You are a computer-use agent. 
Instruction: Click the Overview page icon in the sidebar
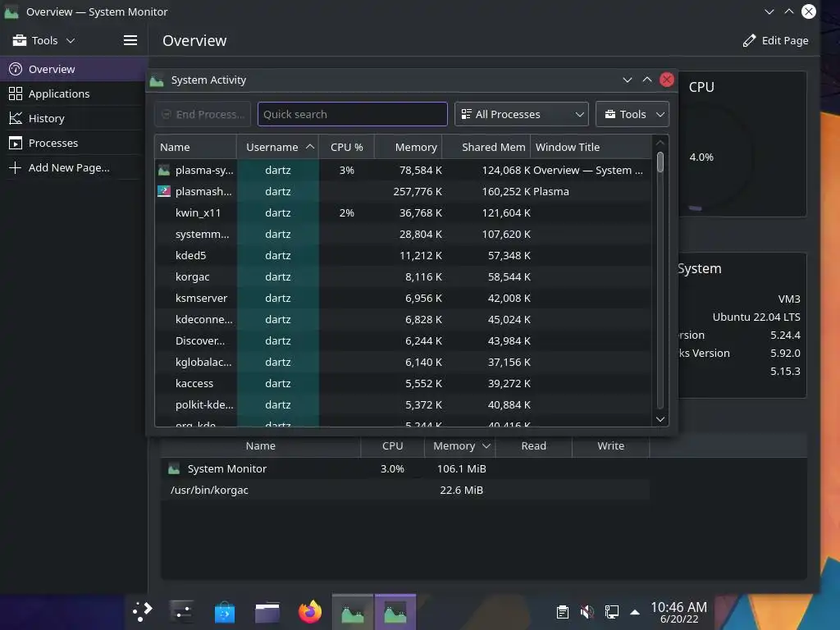click(x=16, y=69)
